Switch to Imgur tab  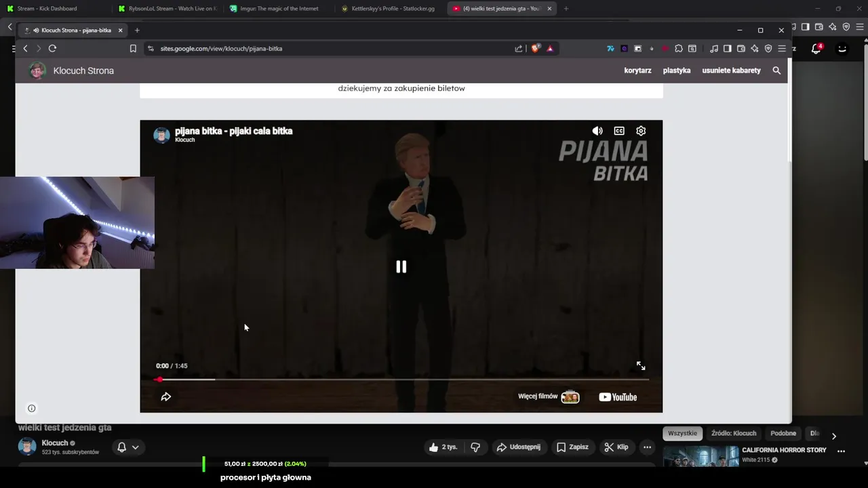[278, 8]
